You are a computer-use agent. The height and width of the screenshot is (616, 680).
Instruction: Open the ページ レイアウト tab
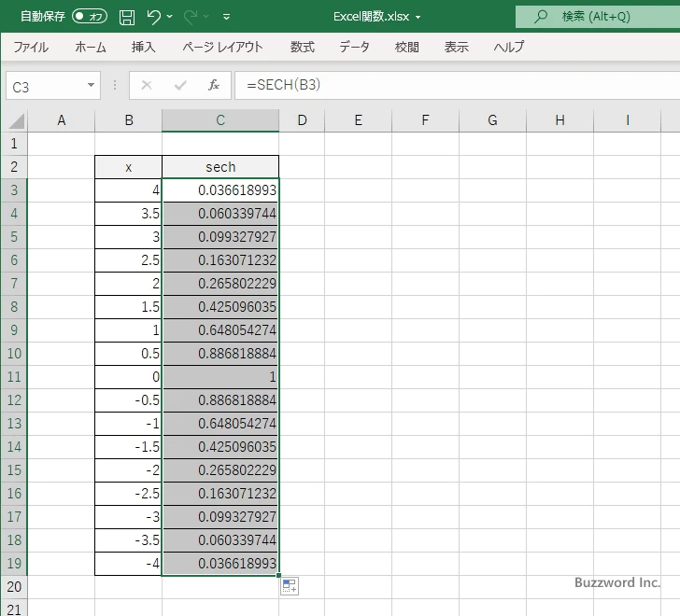pyautogui.click(x=222, y=47)
